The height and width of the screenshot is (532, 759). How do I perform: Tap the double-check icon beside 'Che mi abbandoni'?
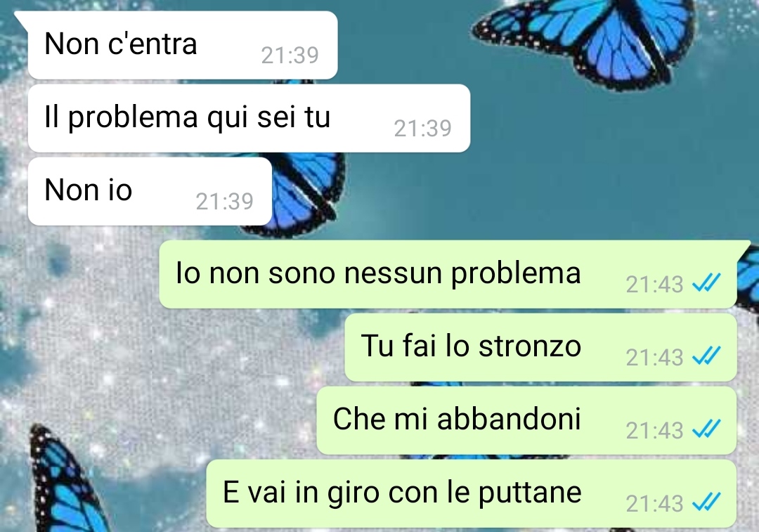(x=707, y=429)
